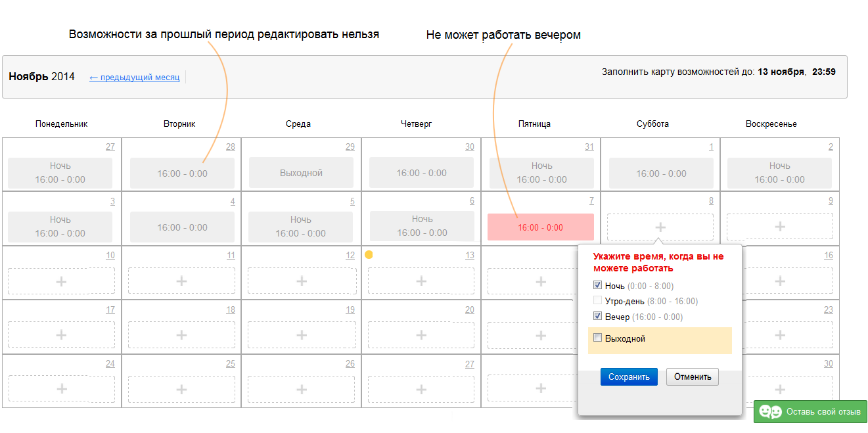Screen dimensions: 868x433
Task: Click the Ночь entry on Friday 31
Action: coord(541,173)
